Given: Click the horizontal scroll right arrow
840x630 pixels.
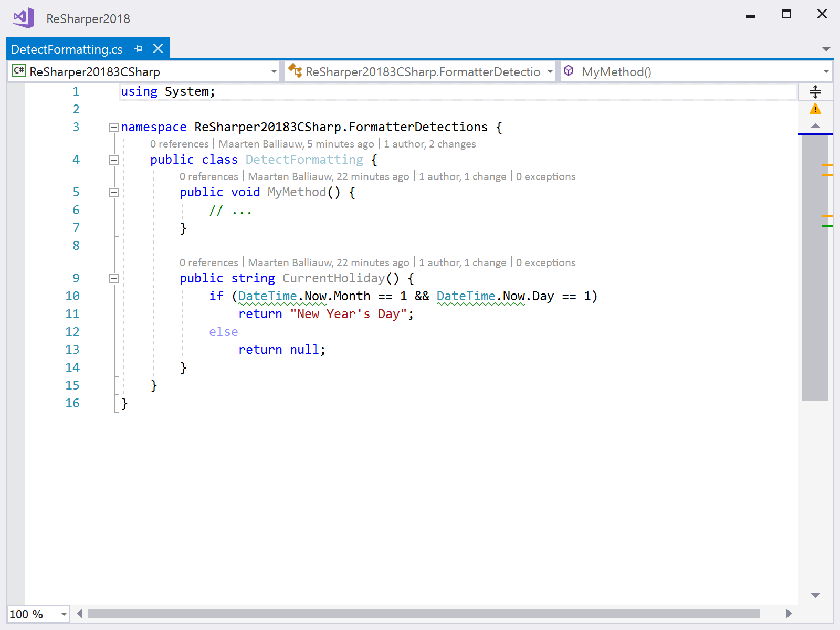Looking at the screenshot, I should 789,614.
